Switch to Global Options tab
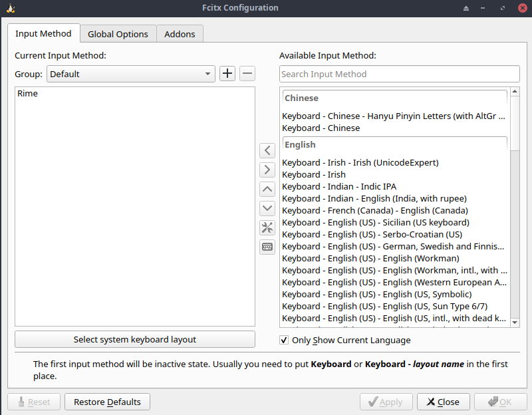 (118, 34)
